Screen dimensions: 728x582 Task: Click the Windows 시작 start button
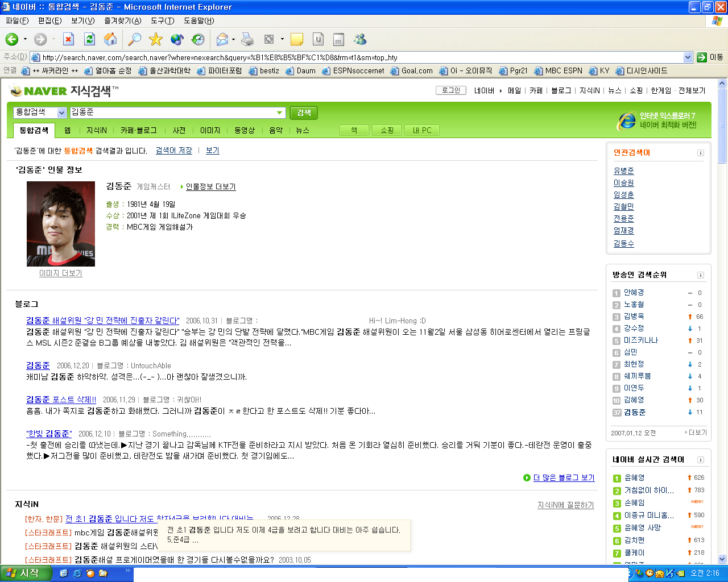26,573
